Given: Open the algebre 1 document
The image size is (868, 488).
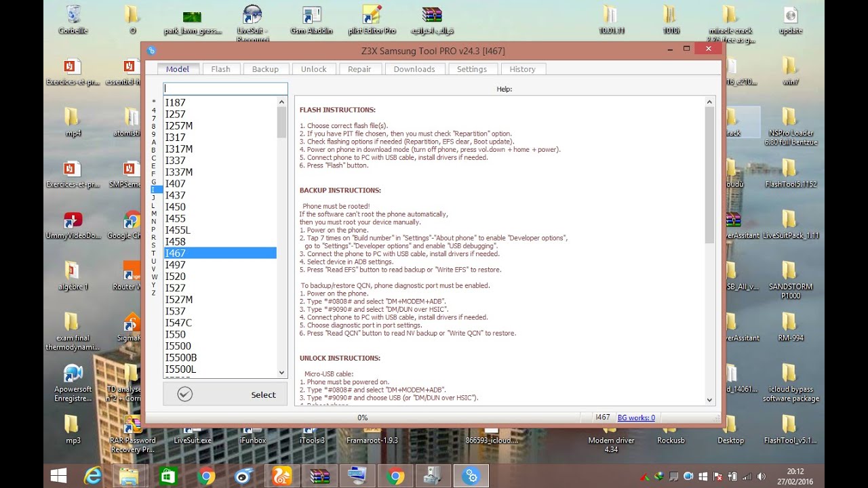Looking at the screenshot, I should click(x=73, y=276).
